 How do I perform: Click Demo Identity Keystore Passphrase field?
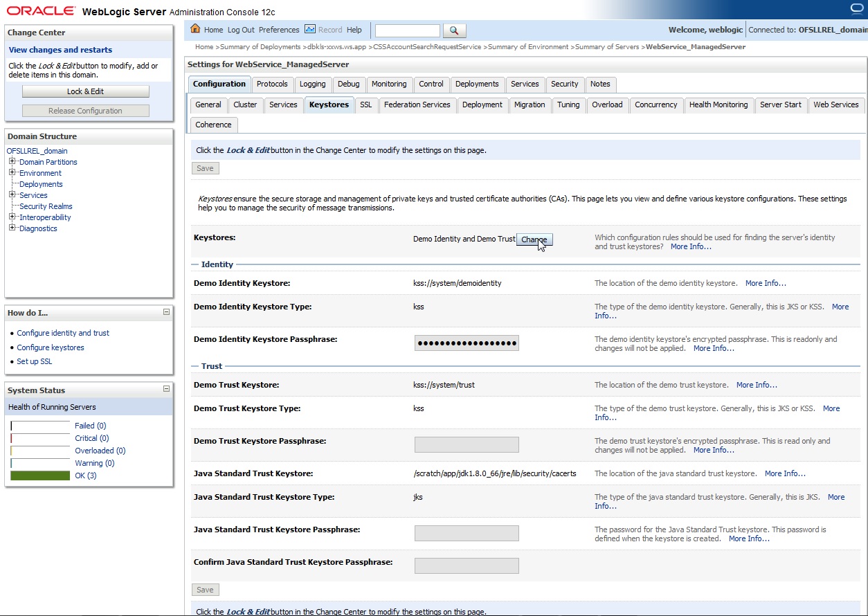coord(467,343)
